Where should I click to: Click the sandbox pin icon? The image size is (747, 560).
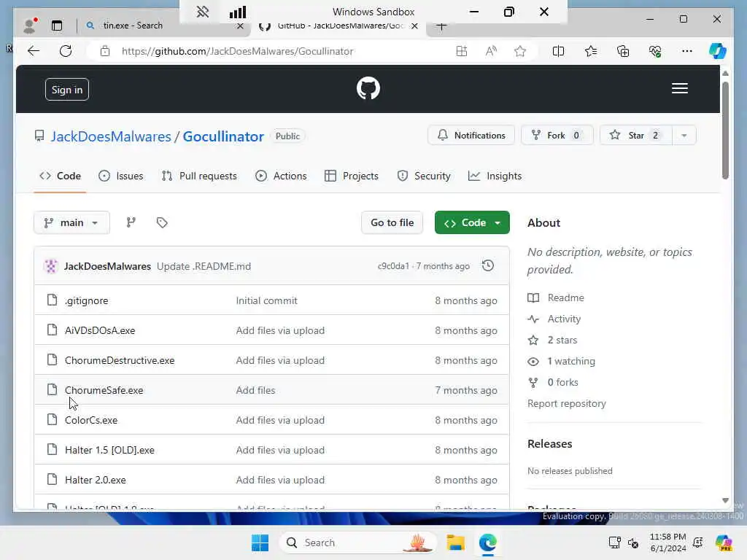point(203,12)
